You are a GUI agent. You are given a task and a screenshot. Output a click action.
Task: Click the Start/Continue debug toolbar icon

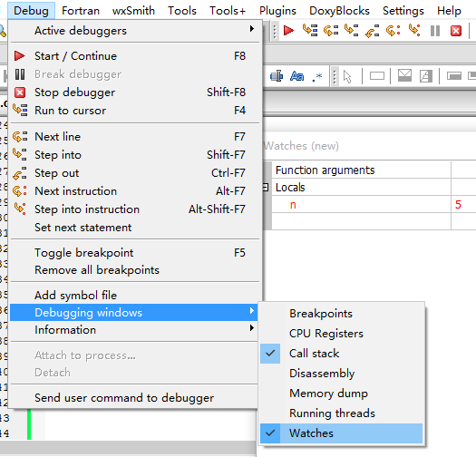288,30
